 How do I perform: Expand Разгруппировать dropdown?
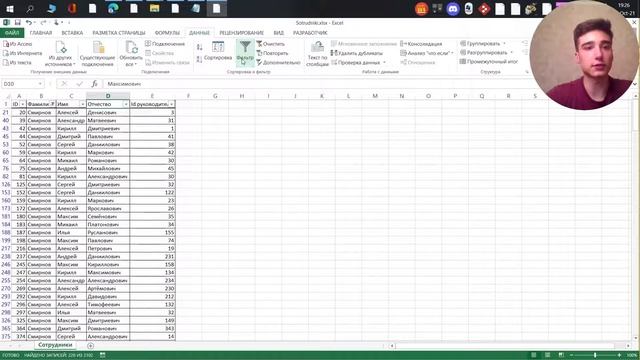coord(511,53)
